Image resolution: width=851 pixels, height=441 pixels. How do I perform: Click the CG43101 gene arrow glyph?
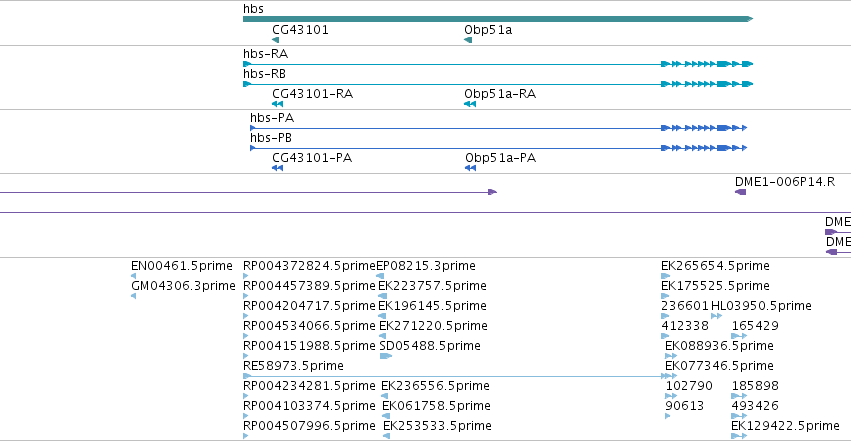(276, 40)
